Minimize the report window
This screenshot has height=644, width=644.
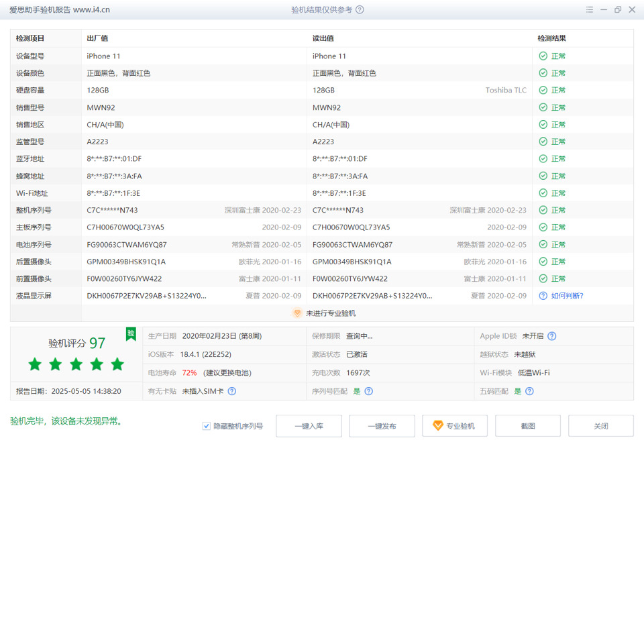[x=604, y=9]
